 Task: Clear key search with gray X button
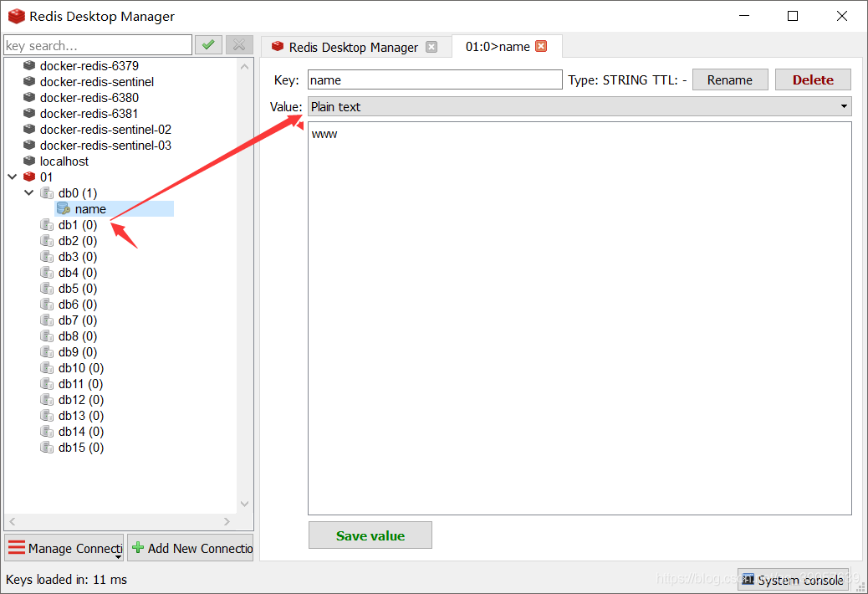(239, 45)
